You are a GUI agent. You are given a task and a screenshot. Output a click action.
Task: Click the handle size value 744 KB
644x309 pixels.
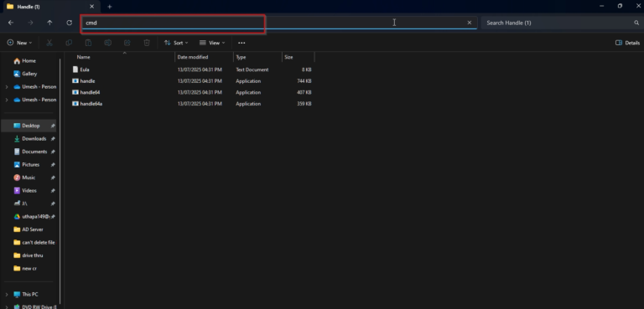click(x=304, y=81)
